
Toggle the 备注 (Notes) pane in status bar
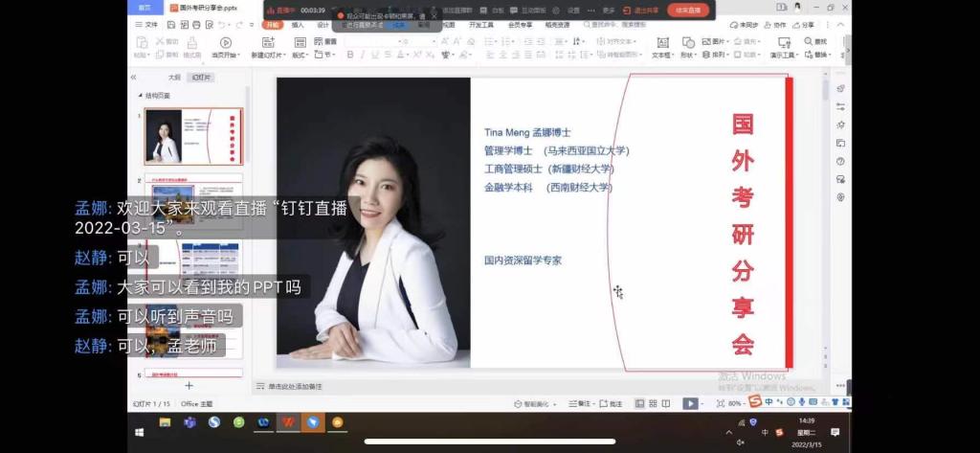pos(583,404)
